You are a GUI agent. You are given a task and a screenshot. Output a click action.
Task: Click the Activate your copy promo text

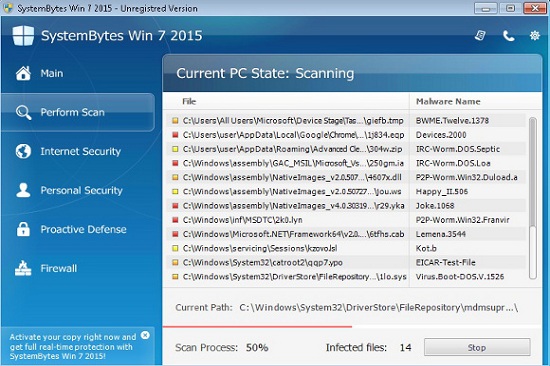[73, 346]
